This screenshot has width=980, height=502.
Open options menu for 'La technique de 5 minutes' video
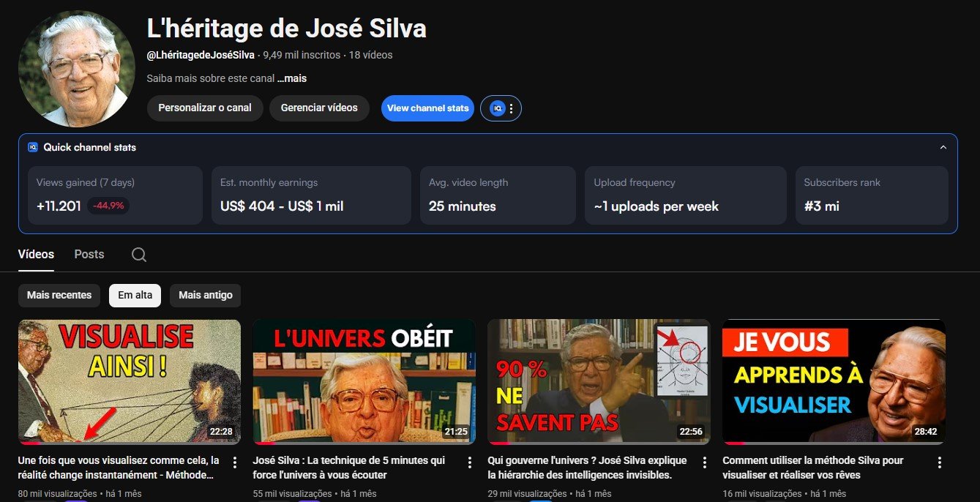tap(470, 462)
